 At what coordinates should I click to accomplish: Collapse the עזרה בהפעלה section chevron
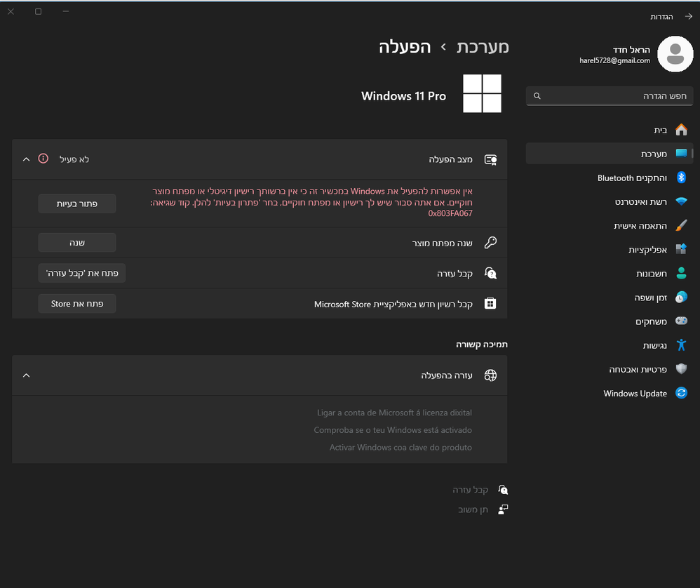[x=27, y=375]
